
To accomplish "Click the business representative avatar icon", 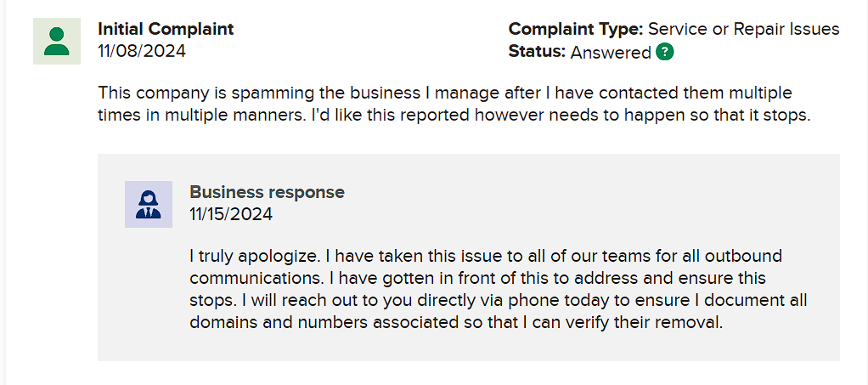I will (x=149, y=205).
